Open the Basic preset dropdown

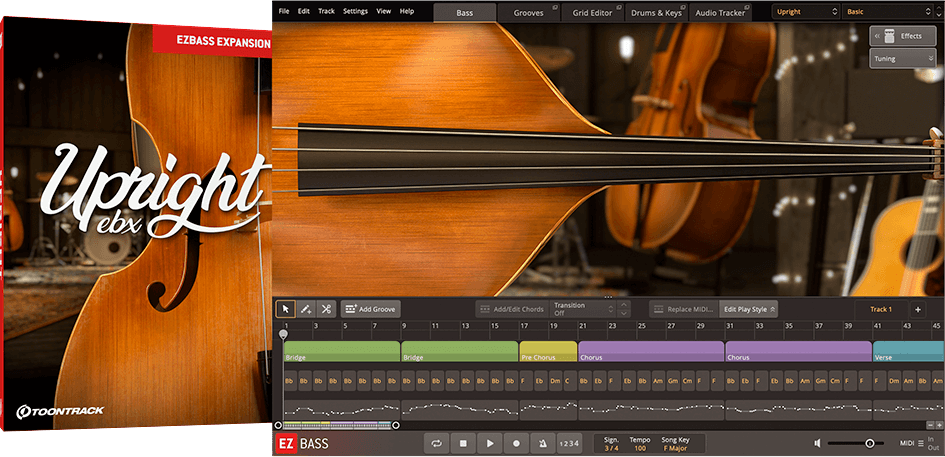click(x=888, y=11)
